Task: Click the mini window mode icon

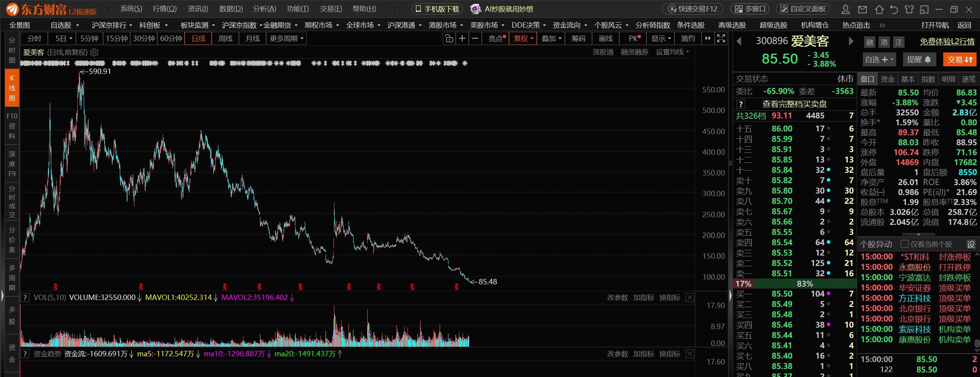Action: [923, 9]
